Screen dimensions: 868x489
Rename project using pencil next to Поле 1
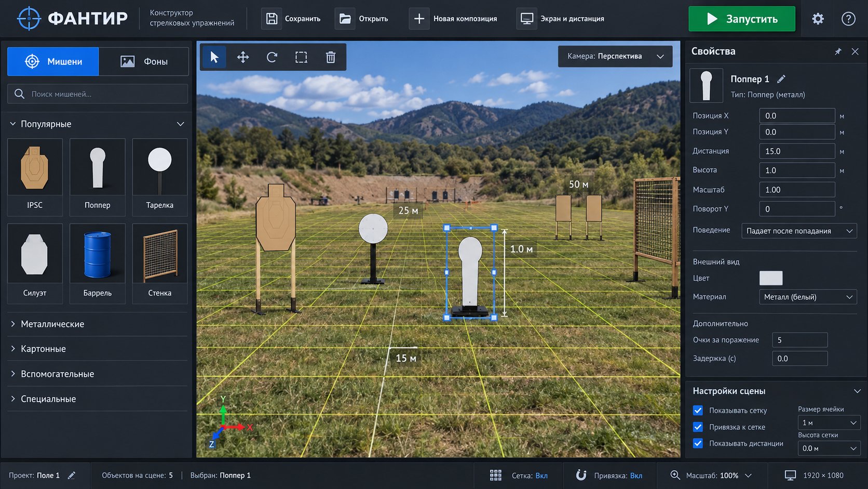click(72, 475)
